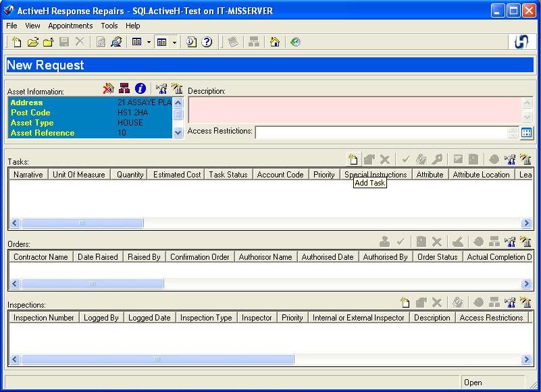
Task: Click the Orders grid's right scroll arrow
Action: pyautogui.click(x=527, y=284)
